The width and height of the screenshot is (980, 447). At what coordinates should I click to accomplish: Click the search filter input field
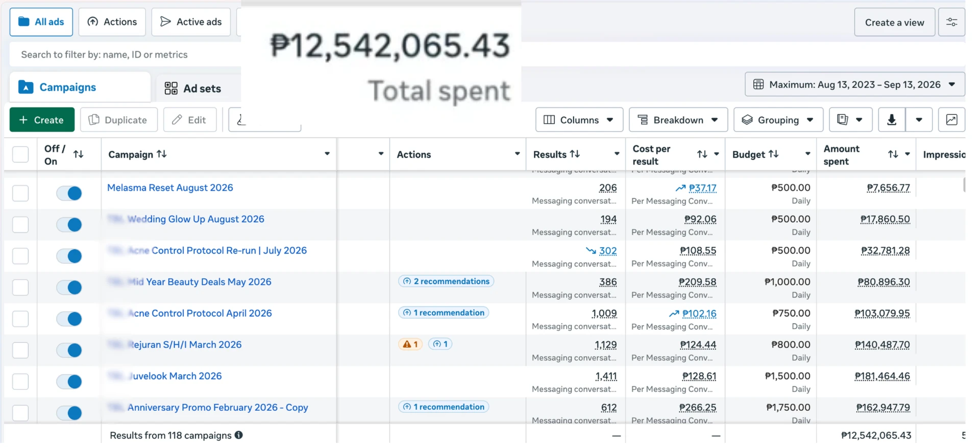[125, 55]
